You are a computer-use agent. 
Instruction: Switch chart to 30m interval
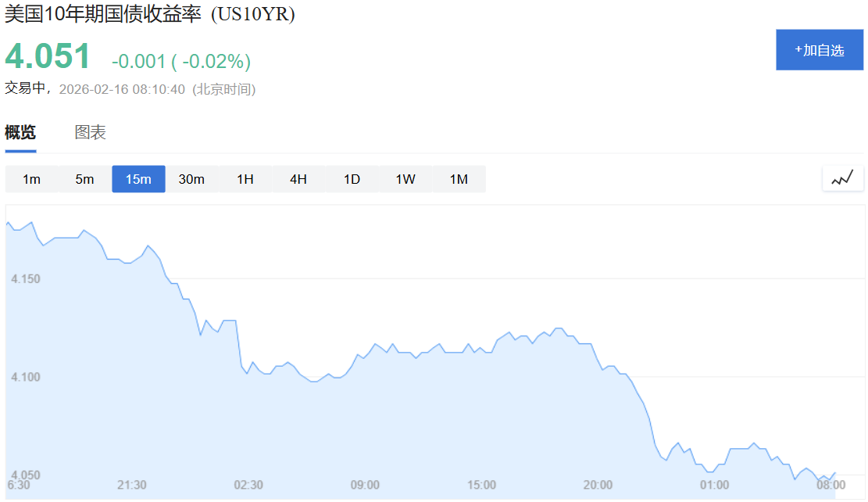(x=191, y=179)
